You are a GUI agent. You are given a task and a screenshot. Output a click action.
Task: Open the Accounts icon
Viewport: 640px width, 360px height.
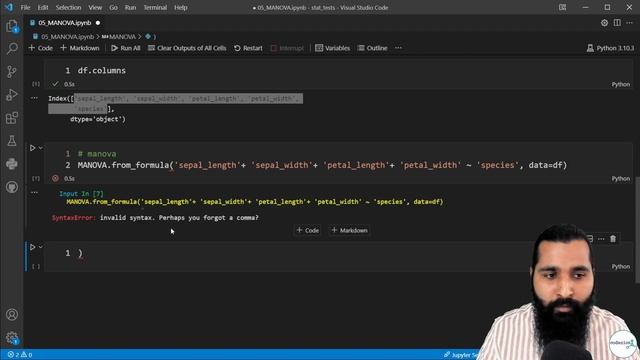click(12, 315)
